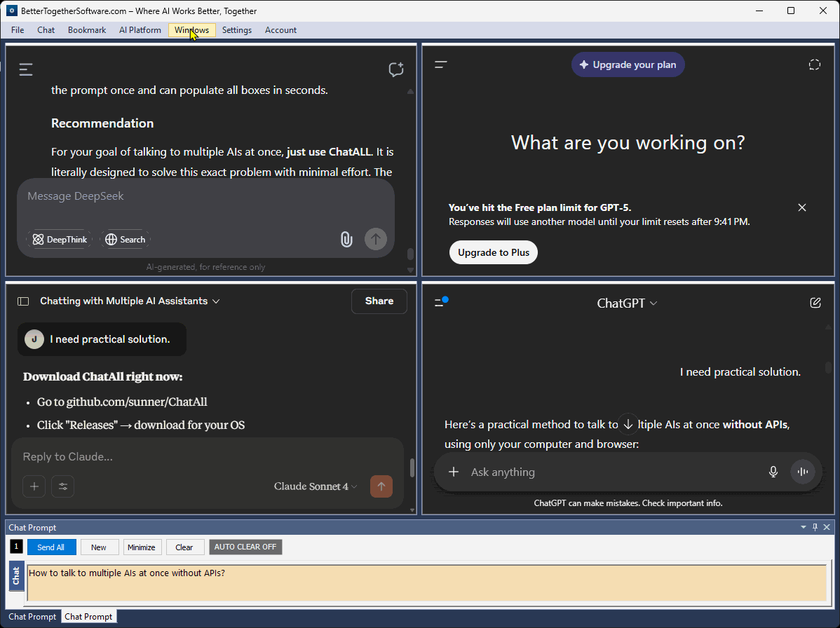Click "What are you working on?" heading
The height and width of the screenshot is (628, 840).
pyautogui.click(x=628, y=142)
